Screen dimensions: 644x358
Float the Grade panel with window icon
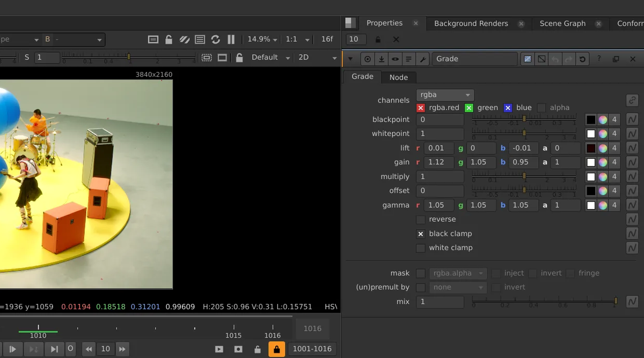coord(616,59)
